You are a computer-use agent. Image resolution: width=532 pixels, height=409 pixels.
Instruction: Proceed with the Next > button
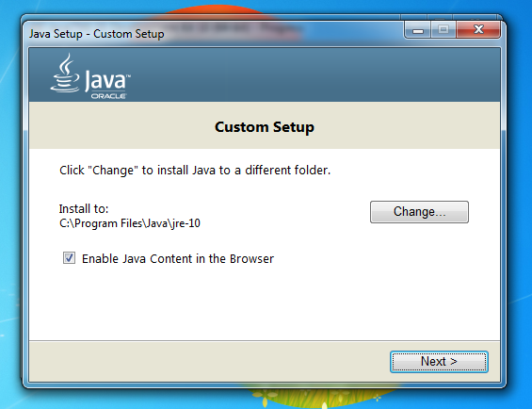tap(439, 362)
